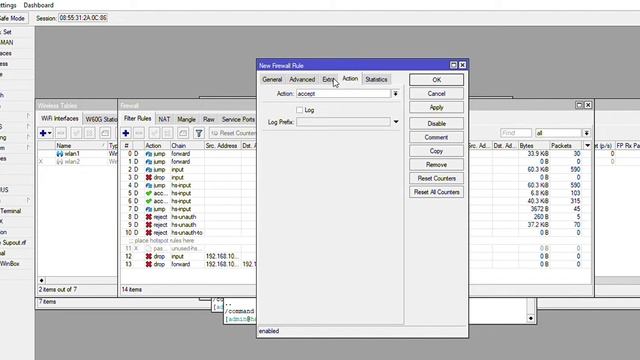This screenshot has height=360, width=640.
Task: Open the WiFi Interfaces tab
Action: tap(60, 118)
